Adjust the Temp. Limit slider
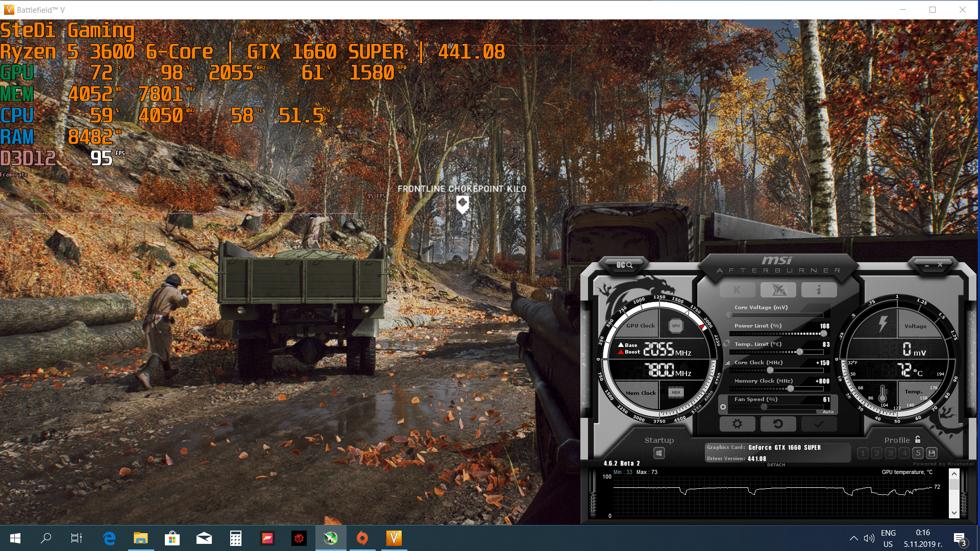This screenshot has height=551, width=980. [776, 352]
